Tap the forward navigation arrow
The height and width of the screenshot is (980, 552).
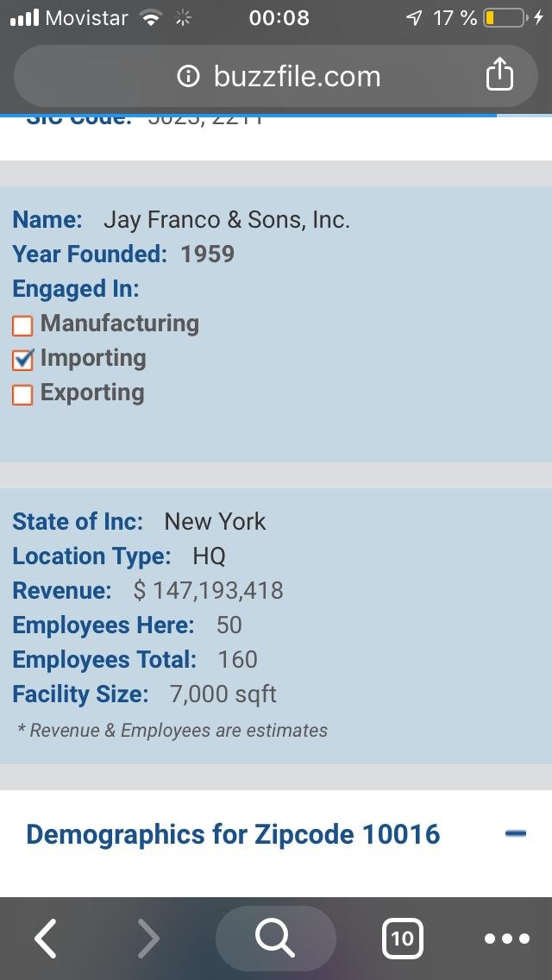pos(148,938)
